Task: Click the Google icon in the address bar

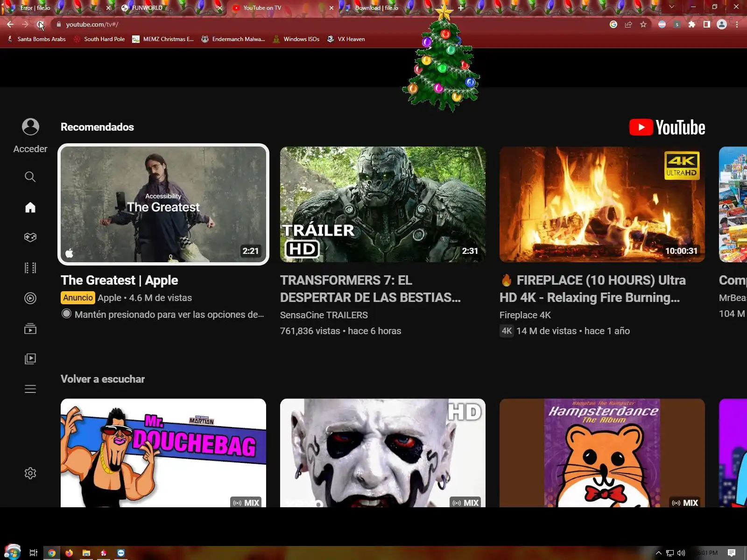Action: (613, 24)
